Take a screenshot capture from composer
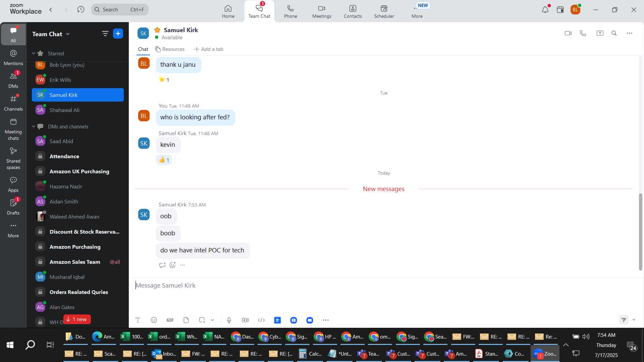 [x=202, y=320]
